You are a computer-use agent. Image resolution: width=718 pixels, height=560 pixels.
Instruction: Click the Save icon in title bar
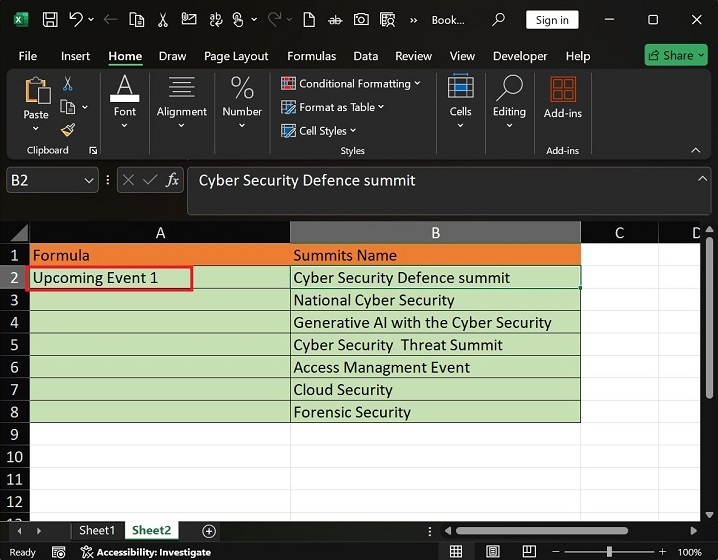coord(49,19)
